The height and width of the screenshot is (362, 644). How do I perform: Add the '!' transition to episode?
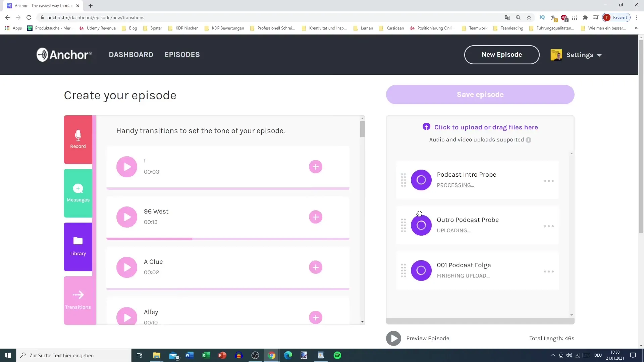coord(315,167)
